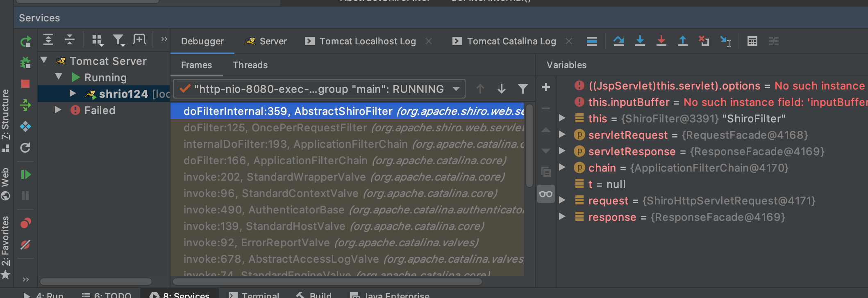Collapse the Tomcat Server tree node
Image resolution: width=868 pixels, height=298 pixels.
pyautogui.click(x=44, y=60)
